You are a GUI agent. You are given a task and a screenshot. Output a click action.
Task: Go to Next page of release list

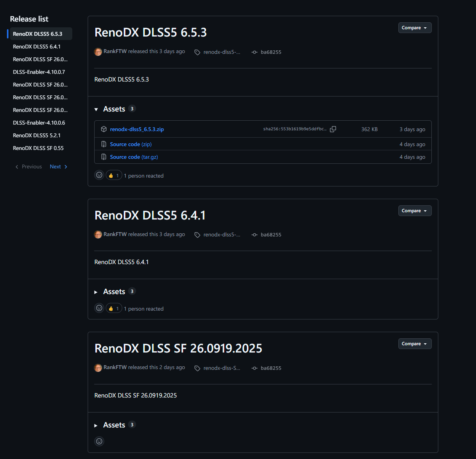pos(58,166)
